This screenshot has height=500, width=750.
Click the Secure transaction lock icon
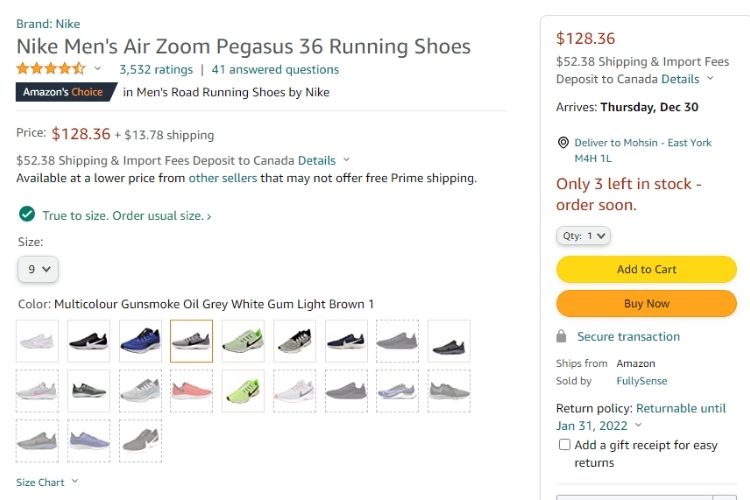[562, 337]
